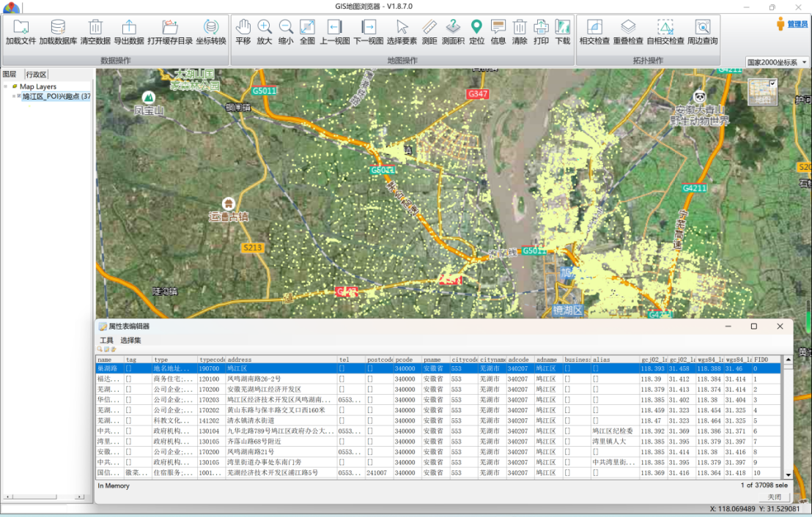The height and width of the screenshot is (517, 812).
Task: Open the 选择集 menu in attribute editor
Action: [130, 341]
